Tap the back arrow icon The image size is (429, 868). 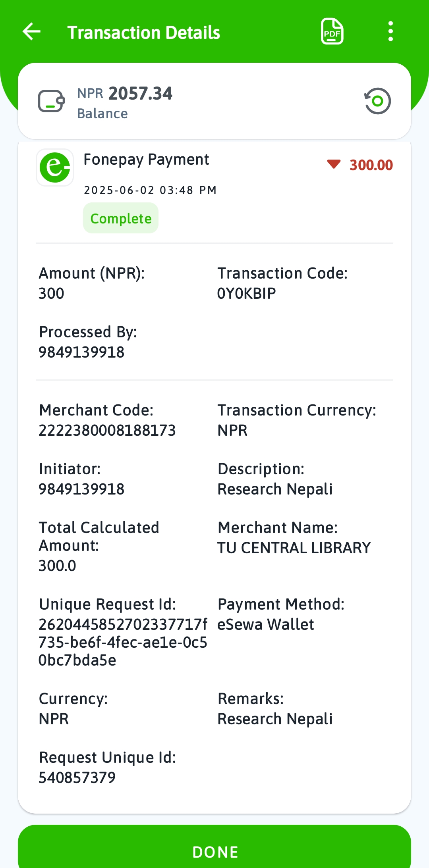coord(32,32)
